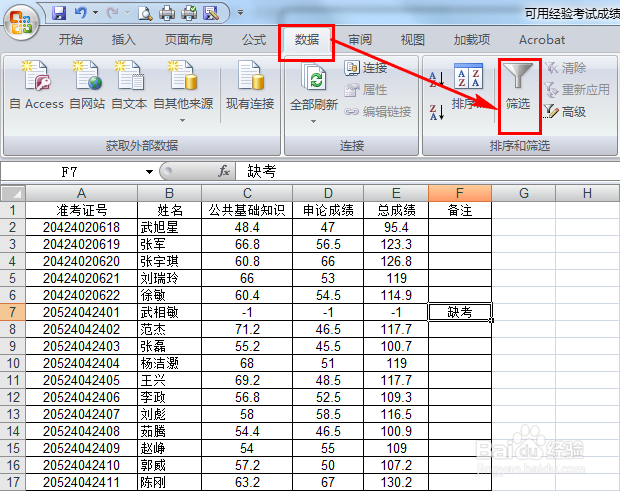Image resolution: width=620 pixels, height=491 pixels.
Task: Select cell with value 130.2
Action: (396, 482)
